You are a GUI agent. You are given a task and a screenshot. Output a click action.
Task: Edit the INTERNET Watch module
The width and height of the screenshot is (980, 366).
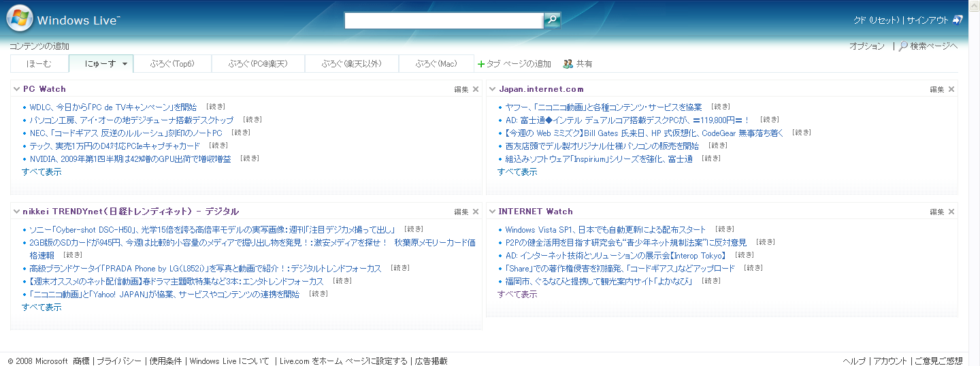click(937, 212)
